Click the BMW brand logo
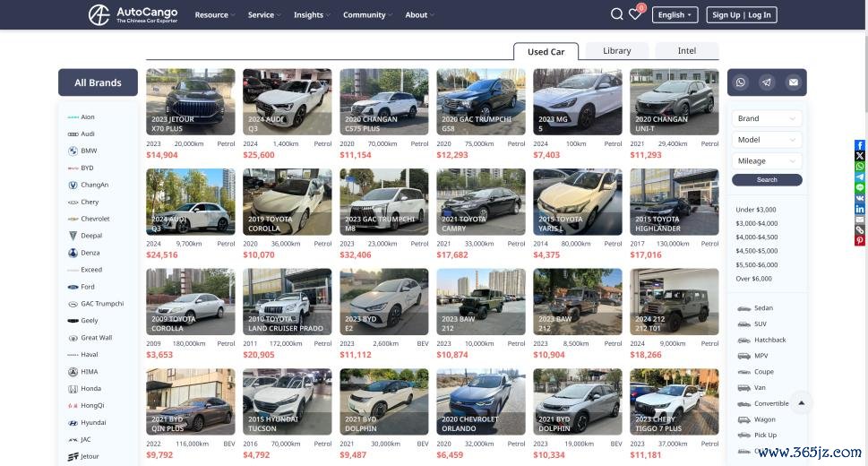The width and height of the screenshot is (868, 466). 73,151
